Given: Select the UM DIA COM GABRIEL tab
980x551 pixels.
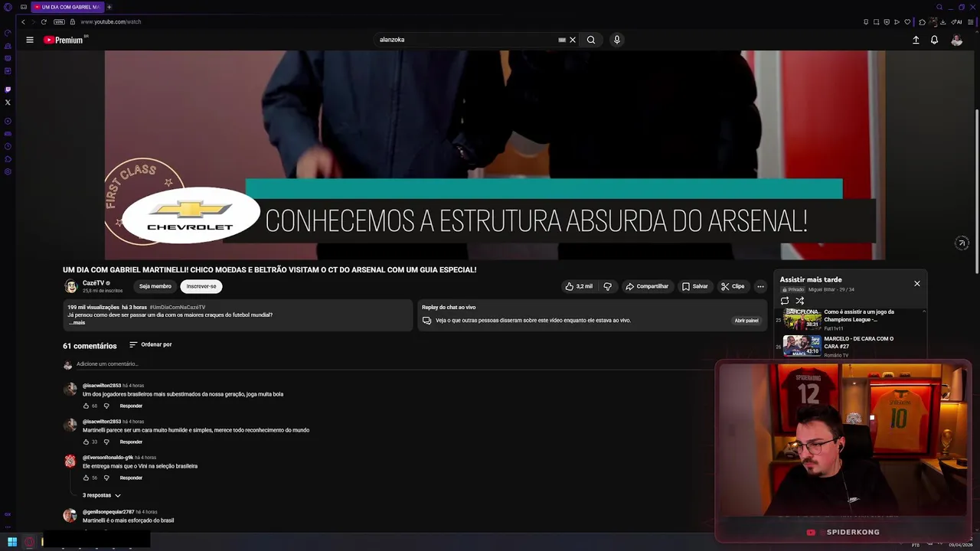Looking at the screenshot, I should [x=67, y=7].
